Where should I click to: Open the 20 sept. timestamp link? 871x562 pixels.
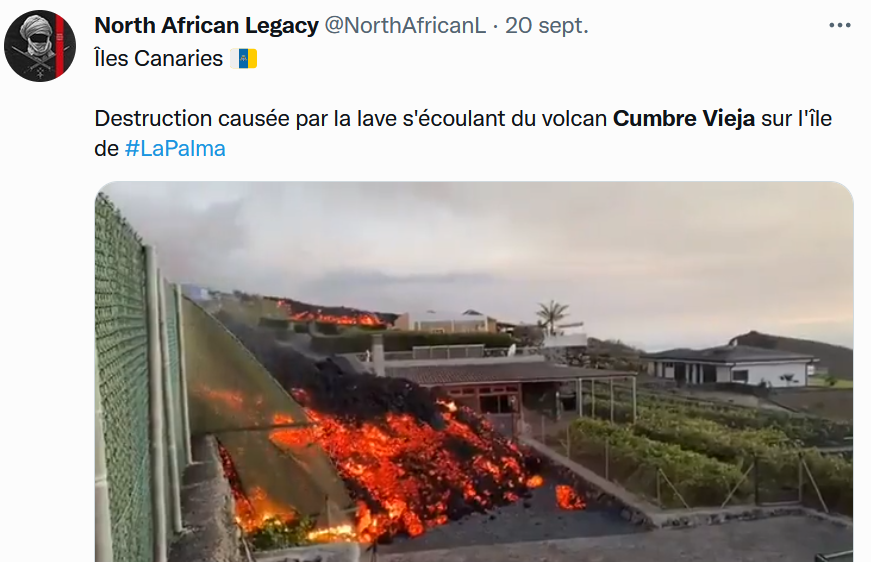(547, 26)
